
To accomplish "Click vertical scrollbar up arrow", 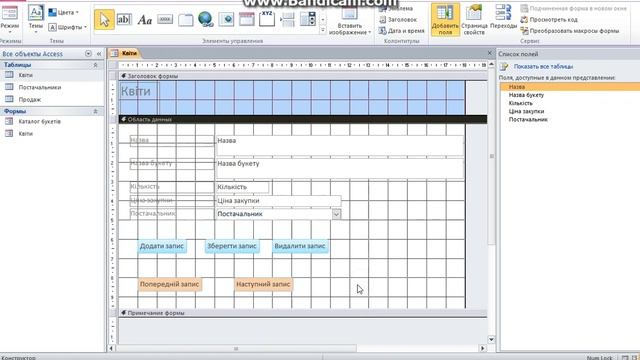I will click(x=491, y=64).
